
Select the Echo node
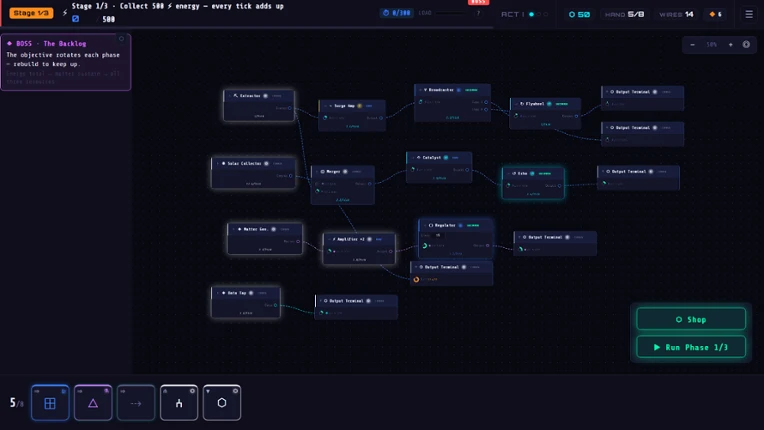point(533,183)
